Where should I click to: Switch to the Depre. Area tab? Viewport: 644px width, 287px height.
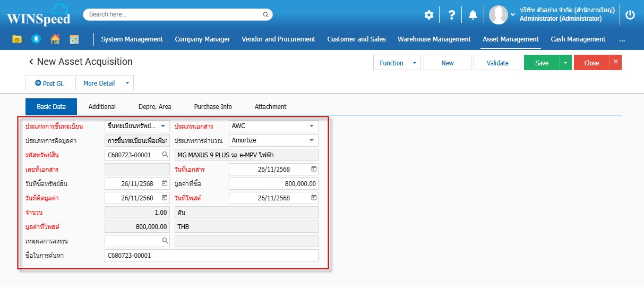point(154,106)
